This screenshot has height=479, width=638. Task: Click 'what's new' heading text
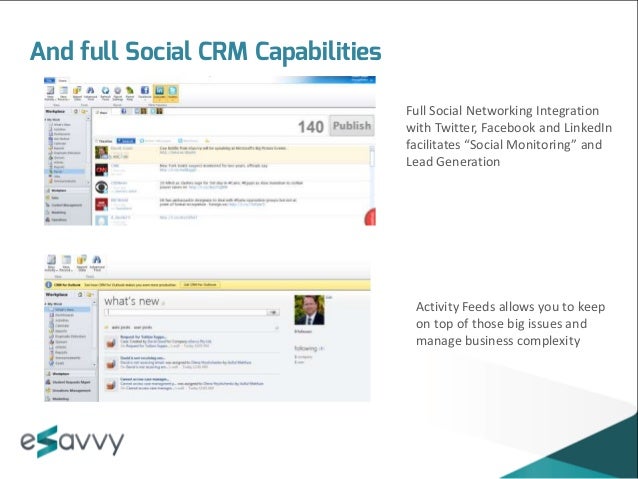click(x=131, y=301)
